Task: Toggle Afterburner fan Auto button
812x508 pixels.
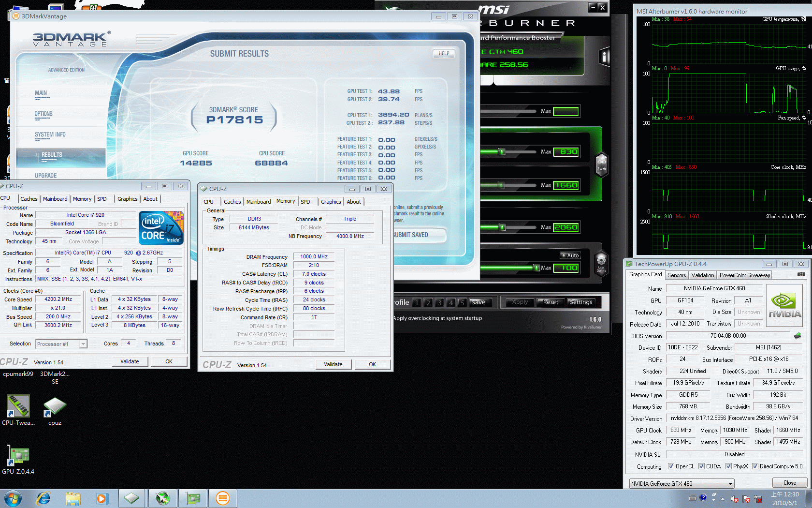Action: [570, 255]
